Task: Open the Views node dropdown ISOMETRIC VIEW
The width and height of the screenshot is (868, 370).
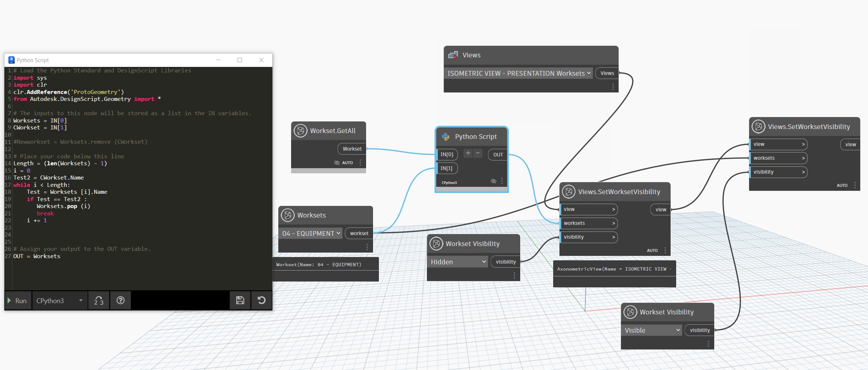Action: click(x=518, y=73)
